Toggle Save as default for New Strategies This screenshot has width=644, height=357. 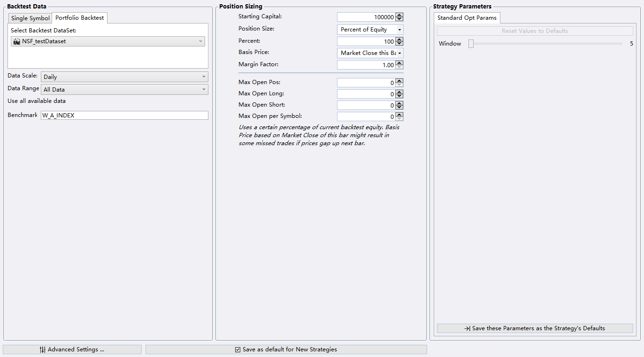[x=286, y=349]
